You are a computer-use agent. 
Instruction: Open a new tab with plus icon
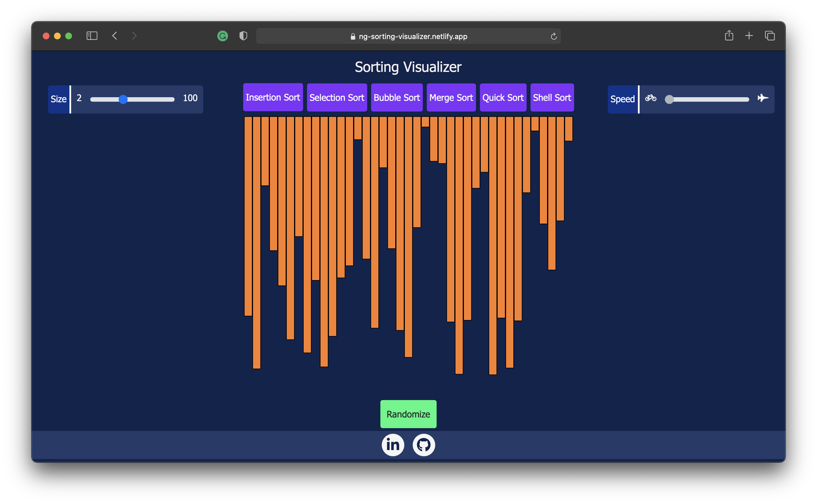749,36
